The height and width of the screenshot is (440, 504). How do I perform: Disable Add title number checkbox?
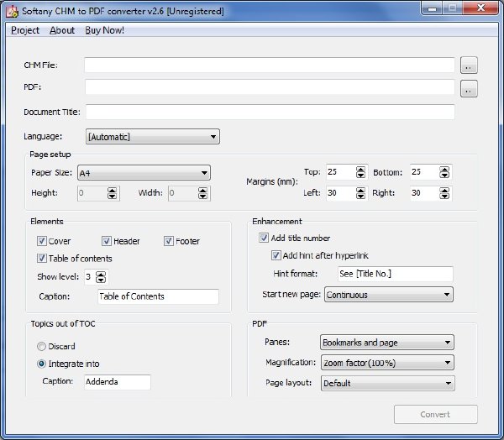(264, 238)
